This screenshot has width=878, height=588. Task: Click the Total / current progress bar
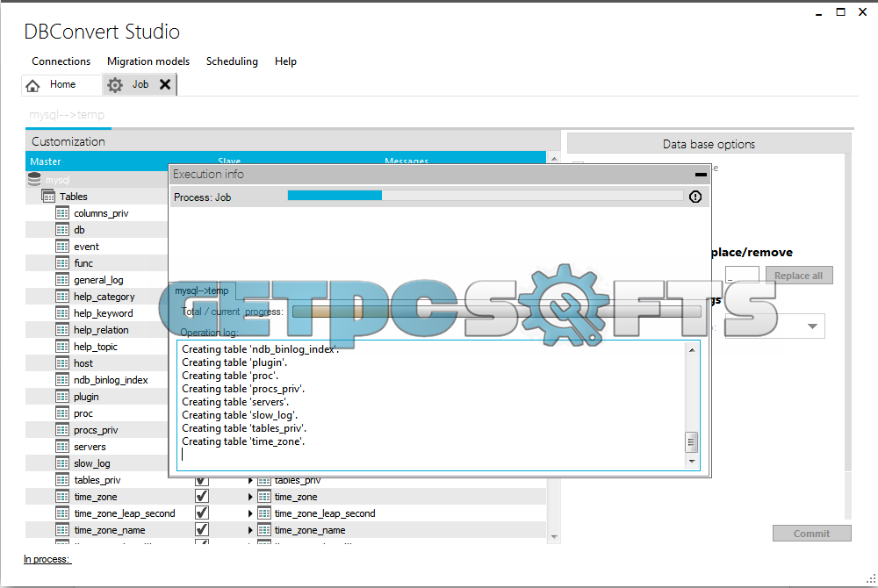pyautogui.click(x=497, y=312)
